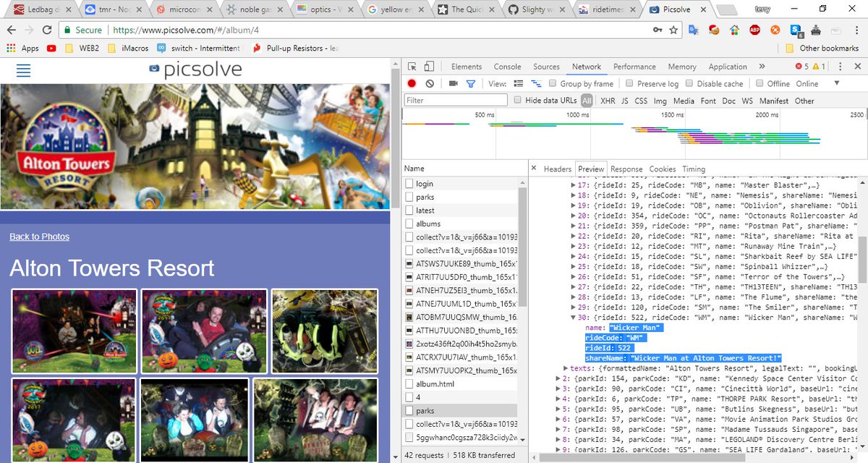Filter requests by JS type

624,101
